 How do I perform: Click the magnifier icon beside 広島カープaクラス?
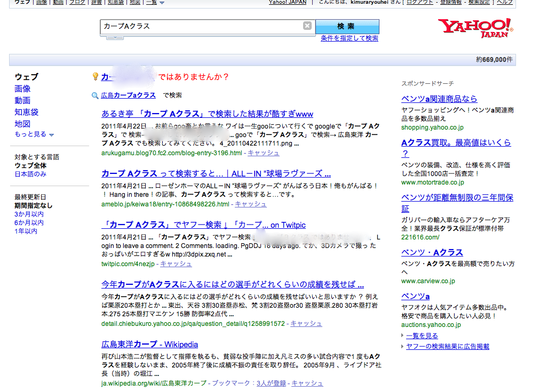pyautogui.click(x=95, y=95)
